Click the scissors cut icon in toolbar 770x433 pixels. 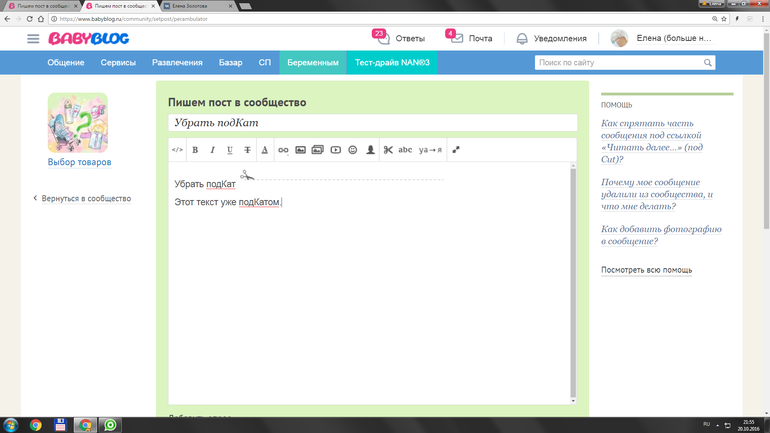click(388, 150)
